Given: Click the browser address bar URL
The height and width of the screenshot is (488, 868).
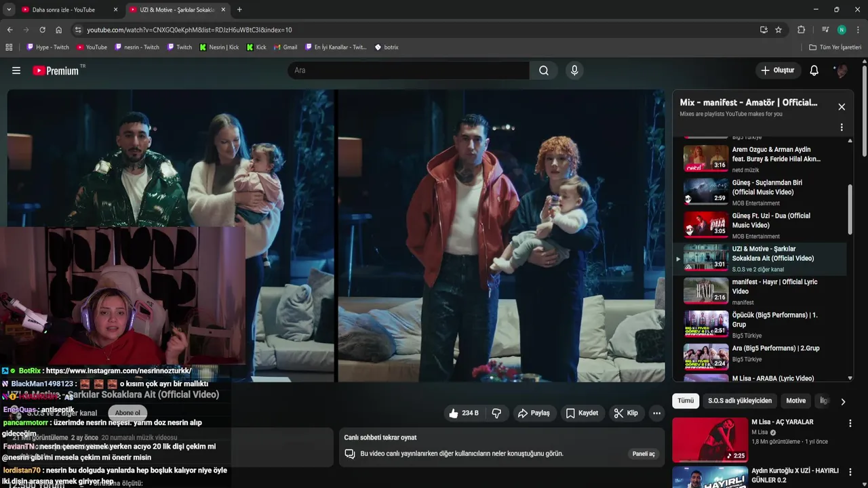Looking at the screenshot, I should point(189,30).
